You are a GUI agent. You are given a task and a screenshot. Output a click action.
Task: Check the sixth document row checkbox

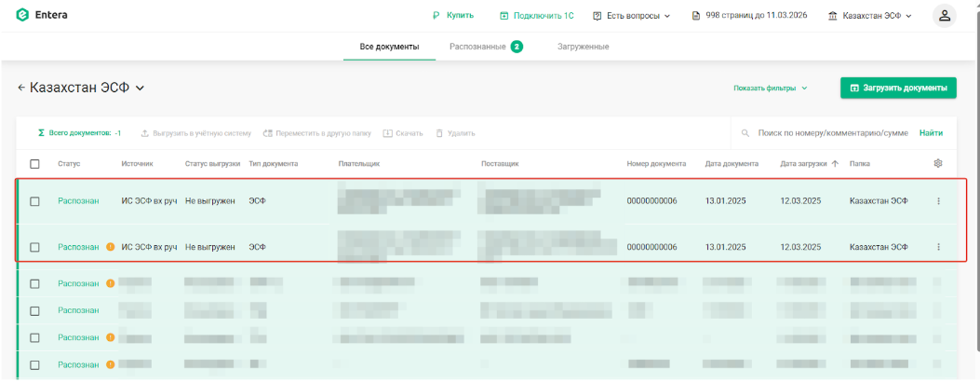[35, 365]
